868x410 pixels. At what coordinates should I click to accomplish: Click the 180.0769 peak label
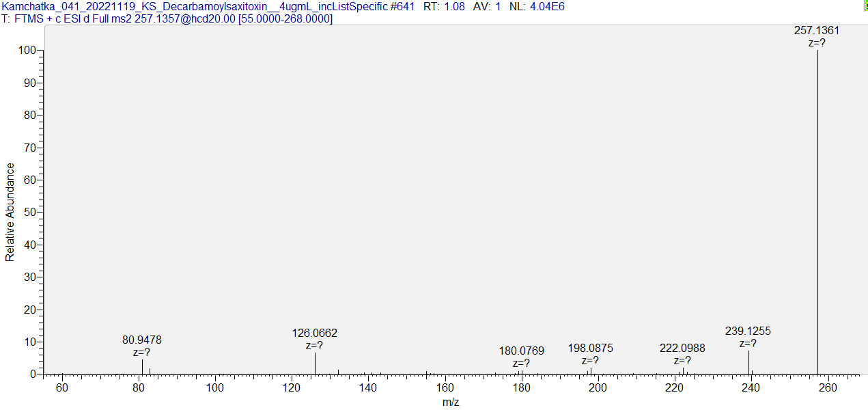pos(522,351)
